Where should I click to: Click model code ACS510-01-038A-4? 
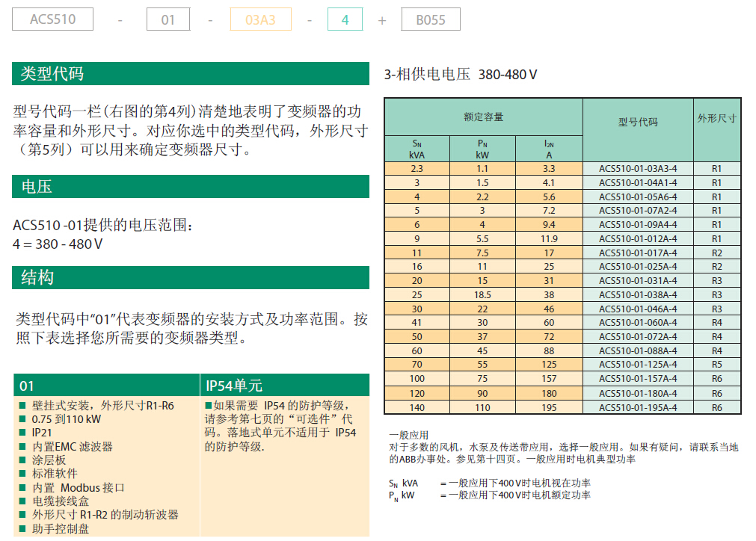click(x=638, y=294)
